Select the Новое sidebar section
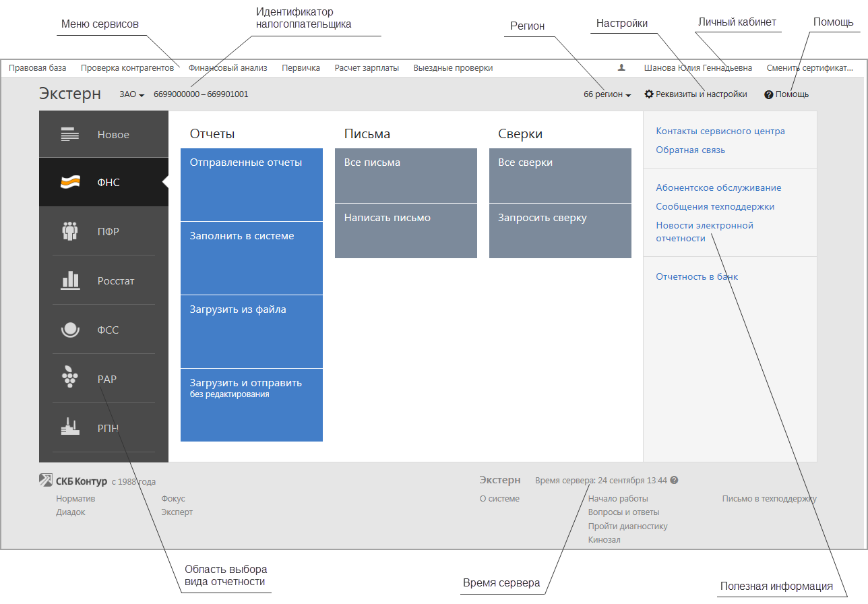868x604 pixels. pyautogui.click(x=104, y=134)
